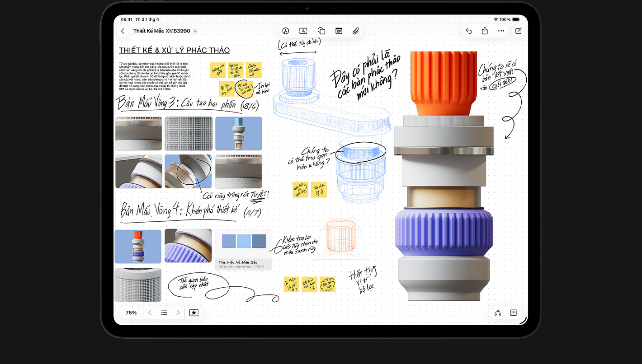Toggle the starred scenes button

[194, 313]
